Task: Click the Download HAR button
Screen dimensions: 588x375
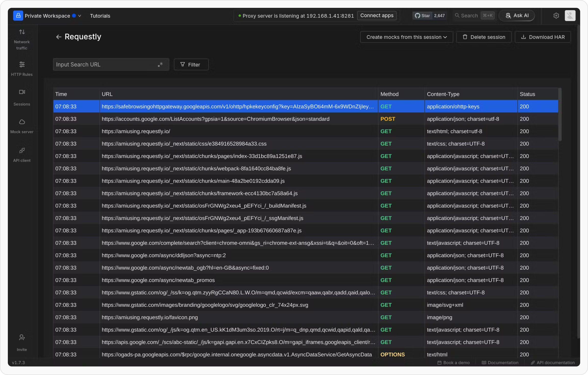Action: [543, 37]
